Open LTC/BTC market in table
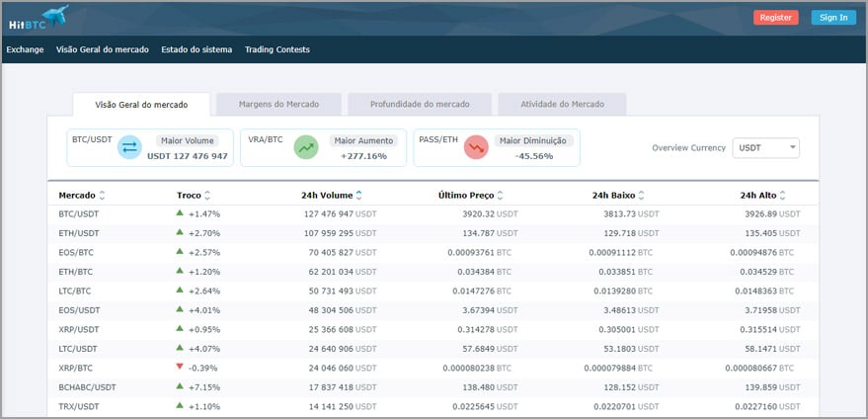Image resolution: width=868 pixels, height=419 pixels. pyautogui.click(x=75, y=291)
